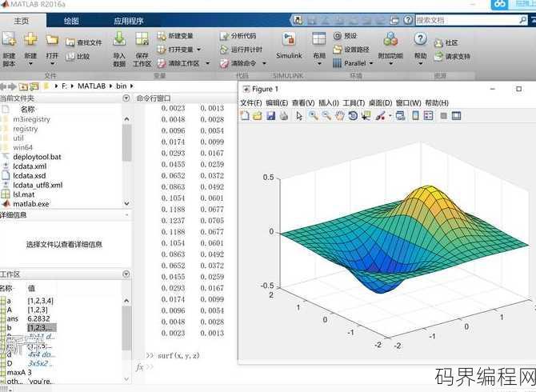Select matlab.exe in the Current Folder list
This screenshot has width=536, height=392.
click(x=30, y=204)
